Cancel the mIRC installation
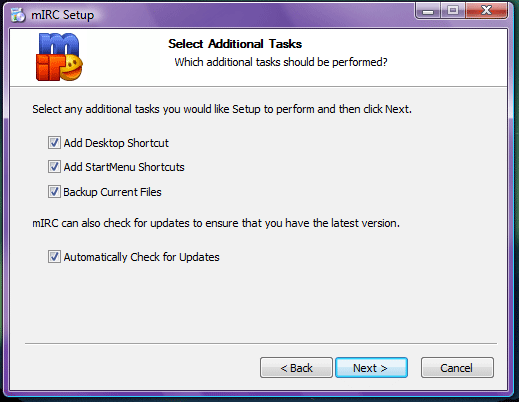 point(457,368)
